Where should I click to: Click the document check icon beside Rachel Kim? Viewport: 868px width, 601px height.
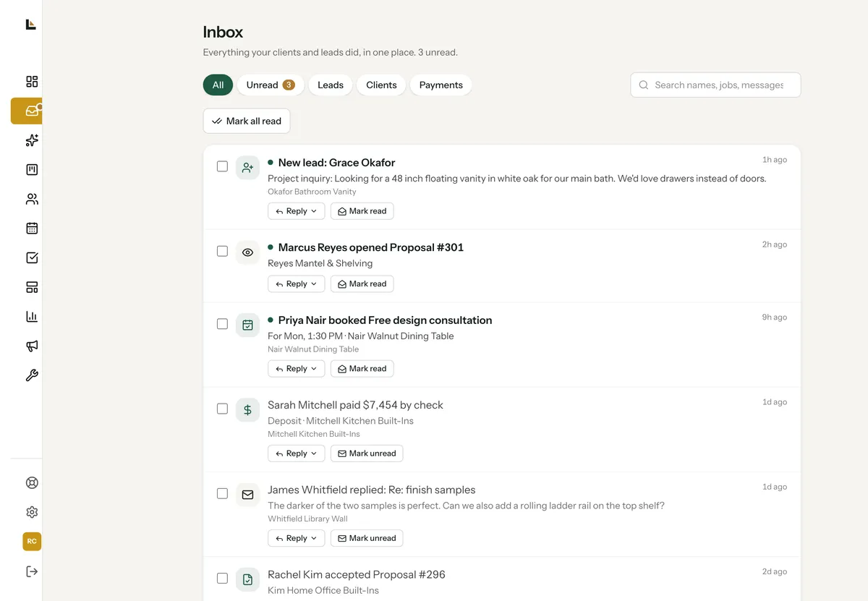[247, 579]
